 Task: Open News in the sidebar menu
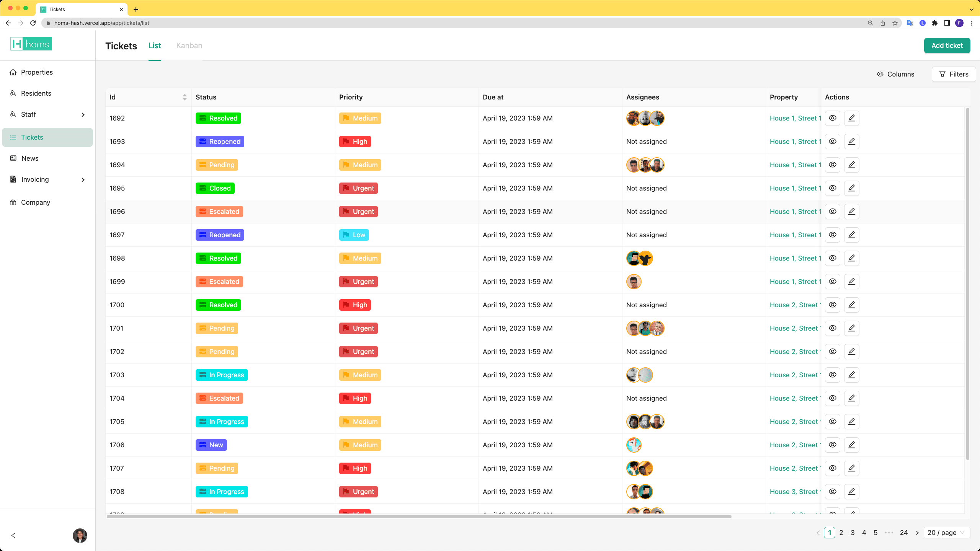click(30, 158)
